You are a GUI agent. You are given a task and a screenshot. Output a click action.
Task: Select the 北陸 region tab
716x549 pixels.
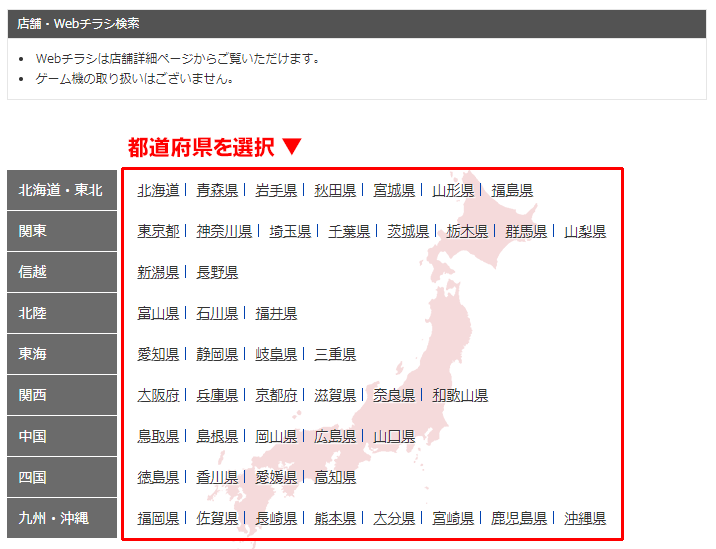click(62, 313)
